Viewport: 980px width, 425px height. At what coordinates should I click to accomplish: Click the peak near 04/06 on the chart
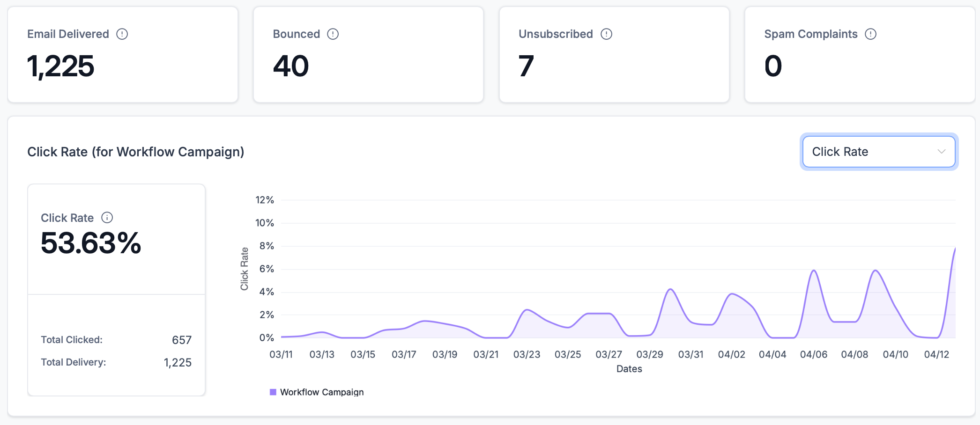coord(813,271)
